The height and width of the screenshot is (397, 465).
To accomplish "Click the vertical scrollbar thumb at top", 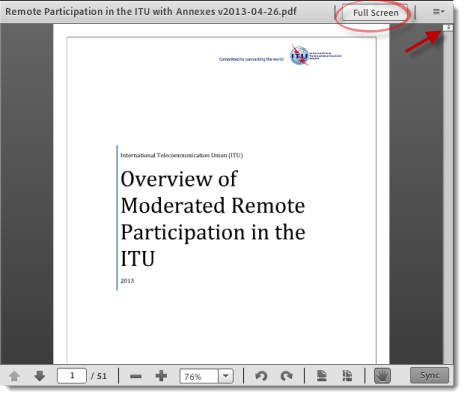I will 448,28.
